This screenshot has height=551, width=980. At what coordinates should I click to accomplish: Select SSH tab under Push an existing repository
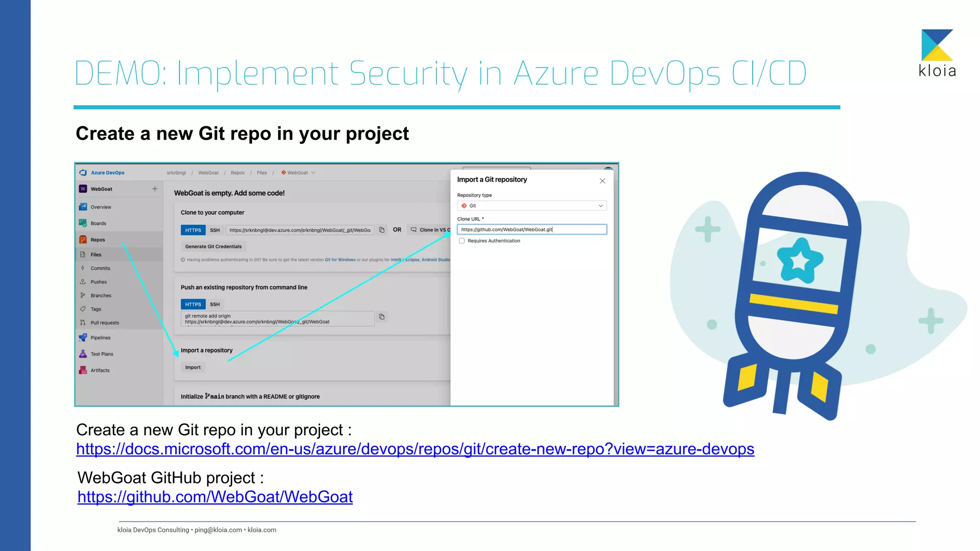click(x=215, y=304)
